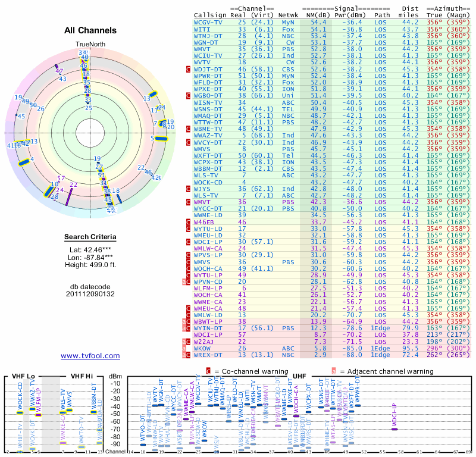Click the 296° true azimuth value
This screenshot has width=476, height=457.
click(x=434, y=348)
